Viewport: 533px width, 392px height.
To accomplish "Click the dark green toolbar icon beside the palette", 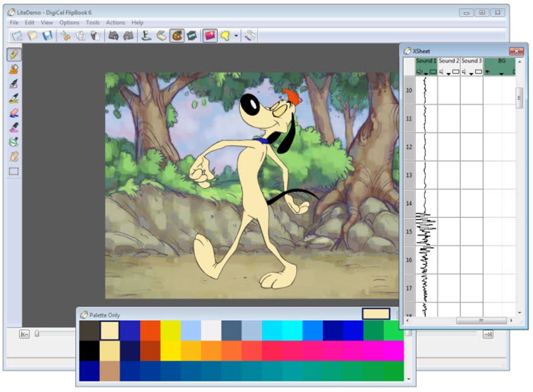I will point(192,36).
